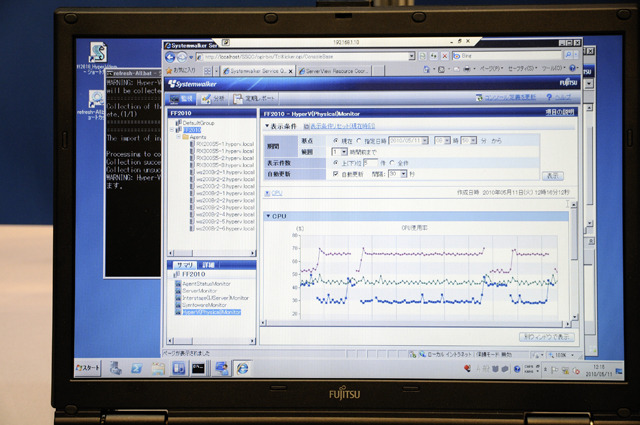Click the browser Home icon
The width and height of the screenshot is (640, 425).
pos(427,69)
